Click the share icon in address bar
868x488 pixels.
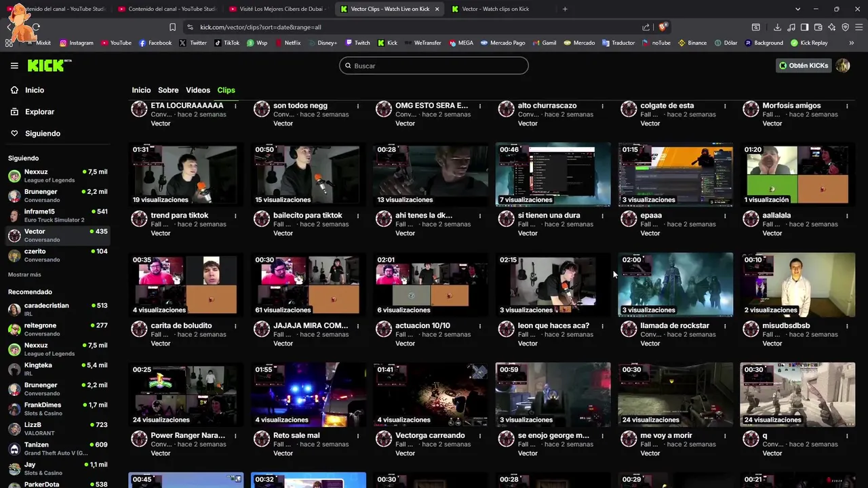pyautogui.click(x=646, y=27)
